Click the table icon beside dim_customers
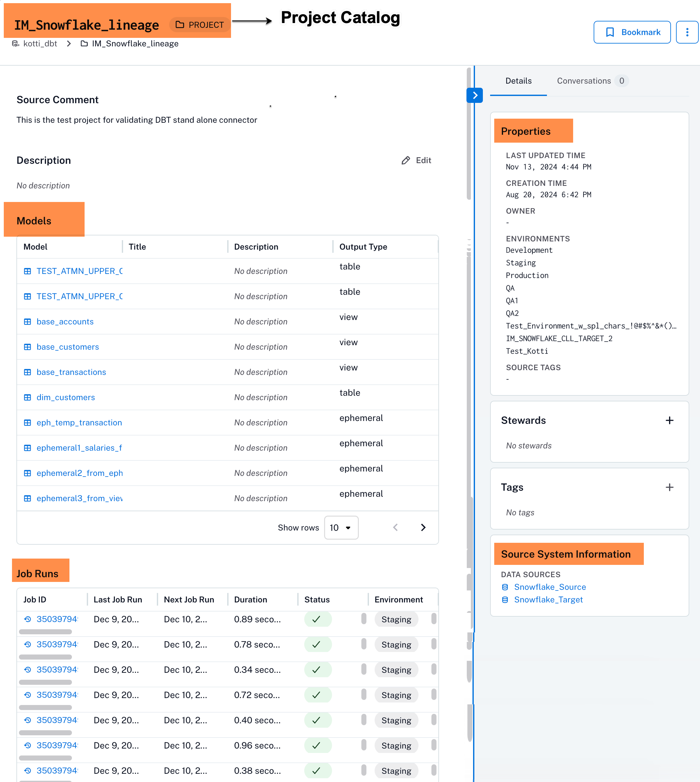Screen dimensions: 700x782 tap(27, 397)
